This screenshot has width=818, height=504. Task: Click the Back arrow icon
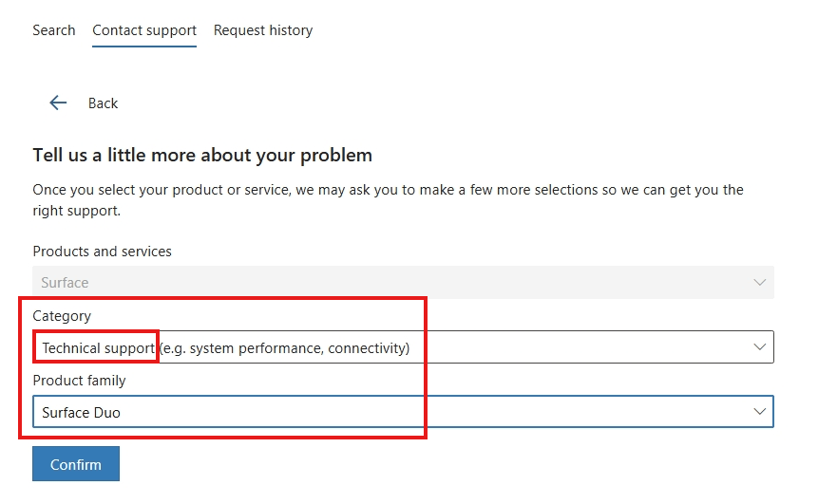58,103
